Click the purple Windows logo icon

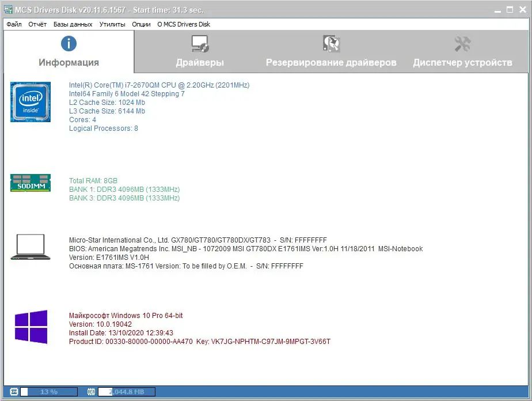(31, 327)
